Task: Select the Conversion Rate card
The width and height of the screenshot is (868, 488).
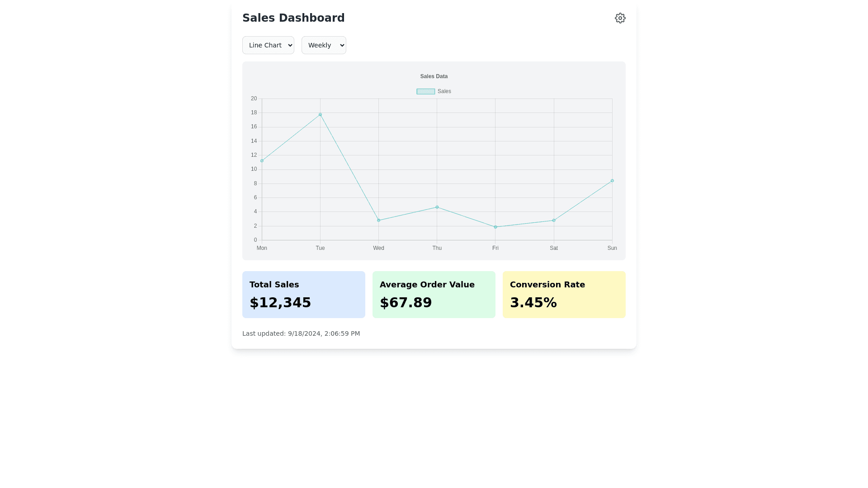Action: click(564, 294)
